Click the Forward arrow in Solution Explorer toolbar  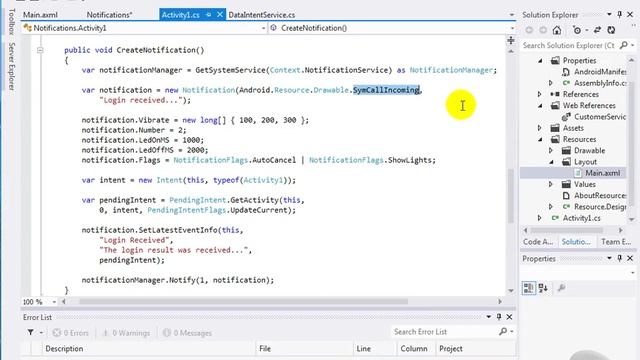click(543, 30)
